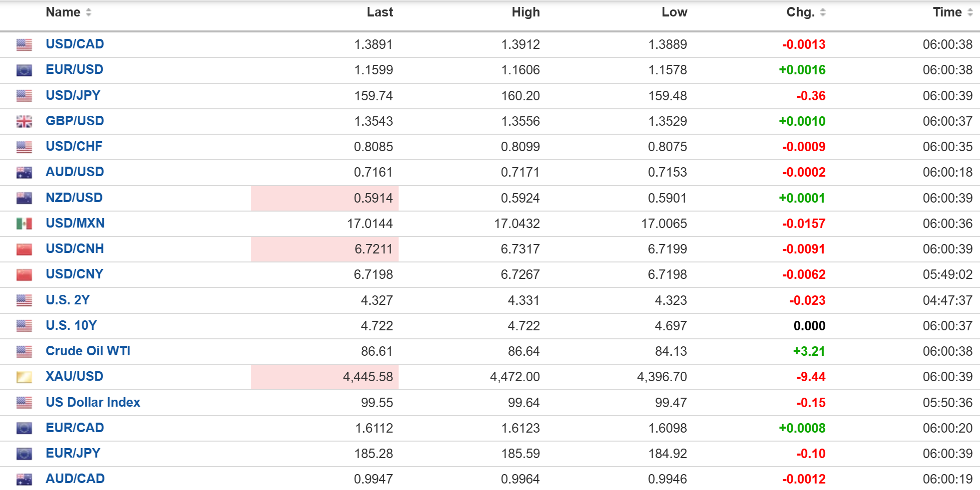Select the highlighted XAU/USD last price cell
Image resolution: width=980 pixels, height=490 pixels.
[325, 377]
